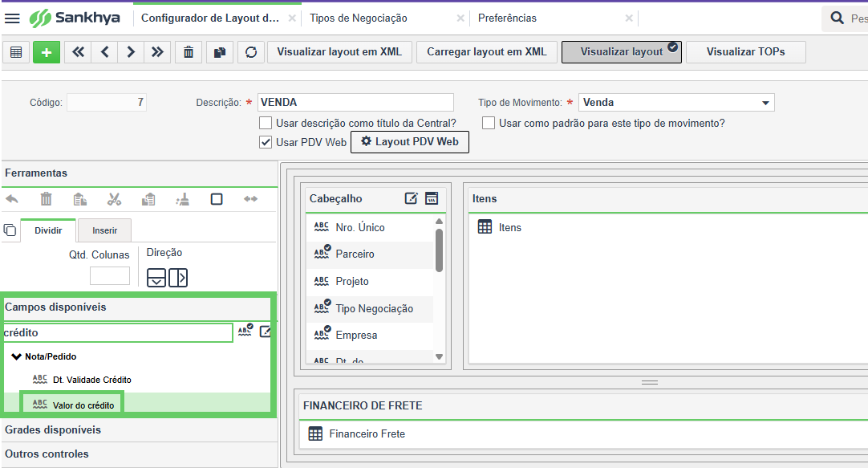Close the Preferências tab
The height and width of the screenshot is (468, 868).
pyautogui.click(x=629, y=18)
